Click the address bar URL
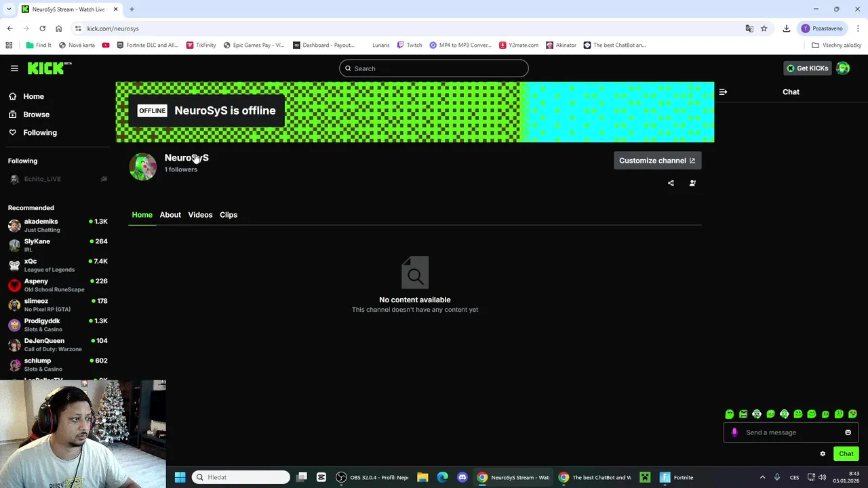868x488 pixels. click(x=113, y=28)
